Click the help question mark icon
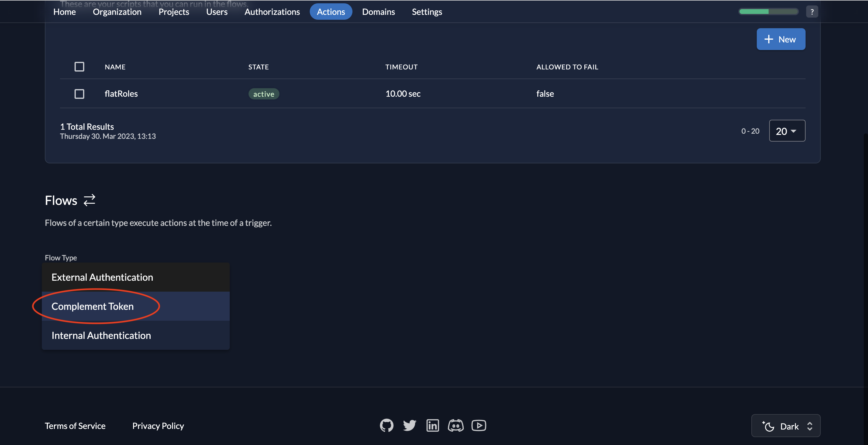 812,12
